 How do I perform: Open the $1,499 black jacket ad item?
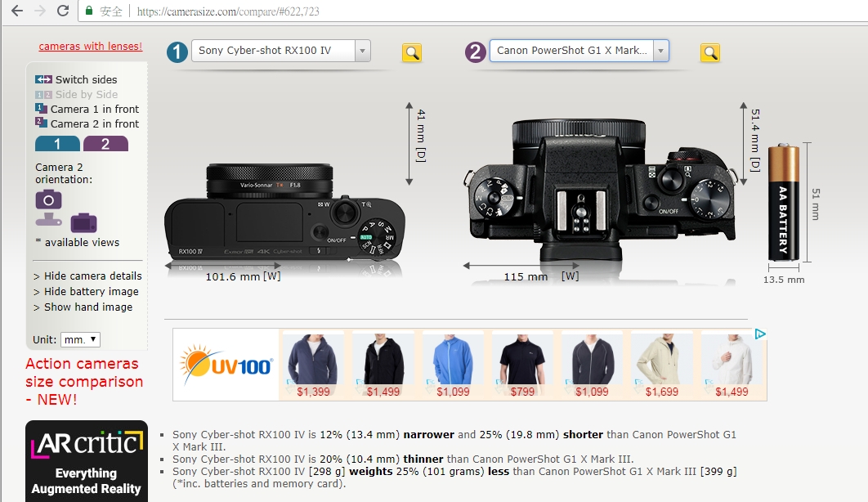(x=383, y=365)
